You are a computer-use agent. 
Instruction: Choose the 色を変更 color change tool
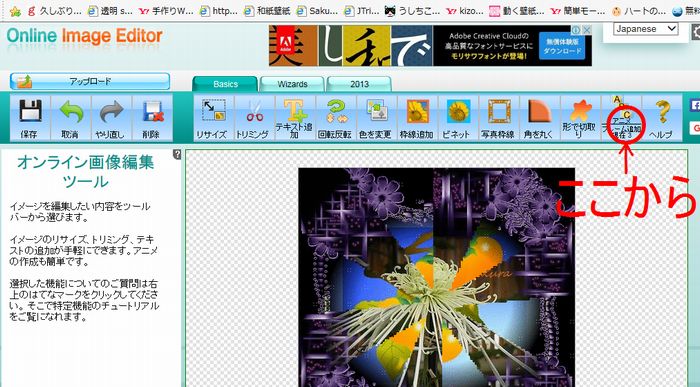375,118
